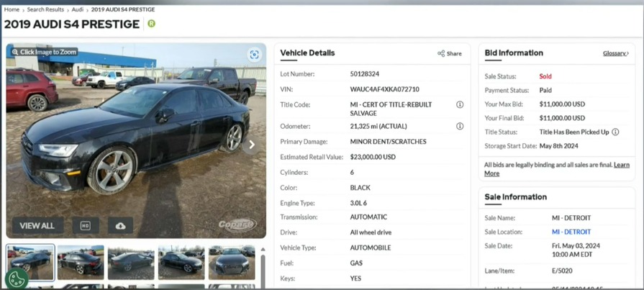Open the cookie settings icon
This screenshot has height=290, width=644.
(x=16, y=278)
